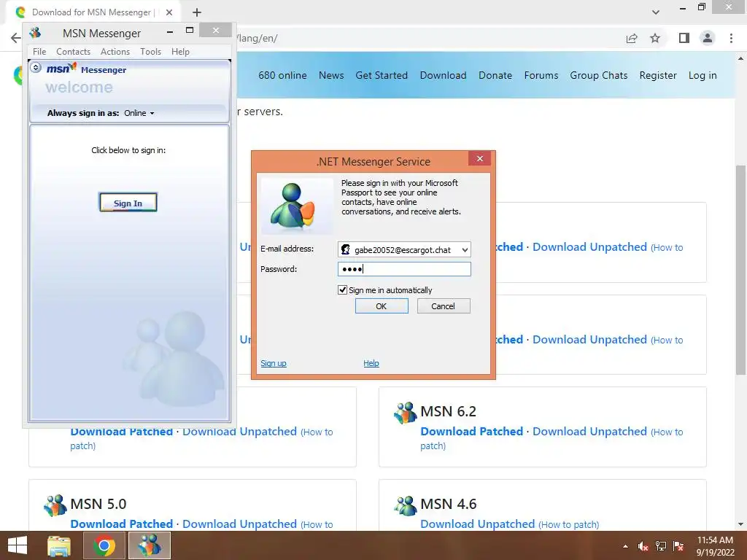747x560 pixels.
Task: Expand the E-mail address combo box arrow
Action: (465, 249)
